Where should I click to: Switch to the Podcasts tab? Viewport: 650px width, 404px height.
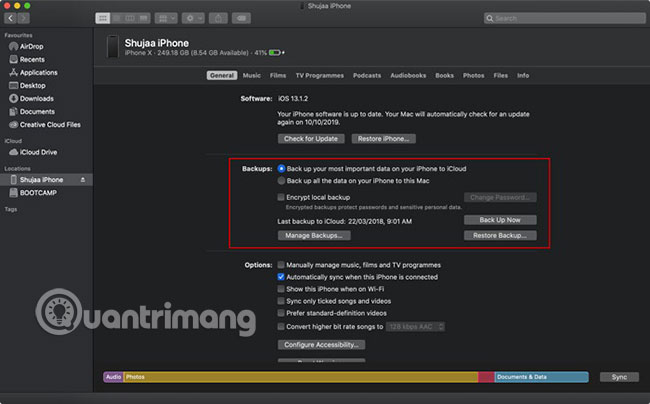tap(367, 75)
